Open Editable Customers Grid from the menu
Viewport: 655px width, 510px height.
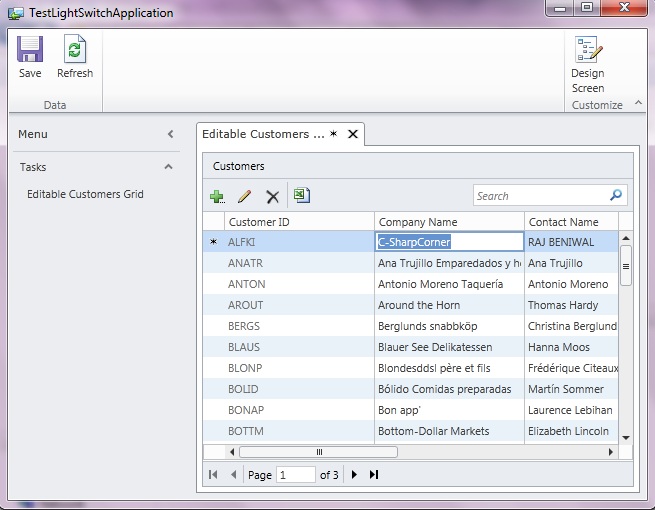point(85,194)
